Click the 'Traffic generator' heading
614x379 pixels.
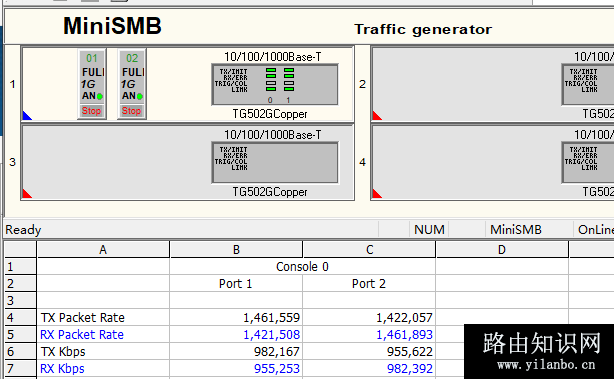click(423, 29)
